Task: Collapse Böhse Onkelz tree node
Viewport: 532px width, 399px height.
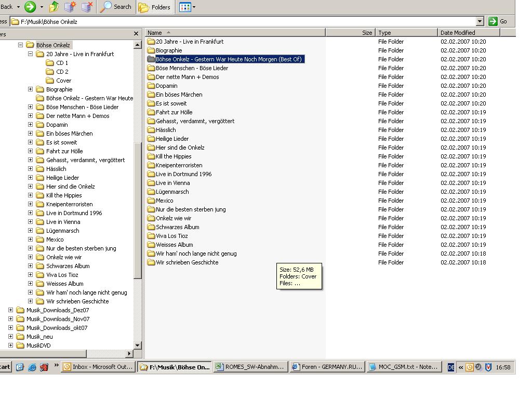Action: coord(20,45)
